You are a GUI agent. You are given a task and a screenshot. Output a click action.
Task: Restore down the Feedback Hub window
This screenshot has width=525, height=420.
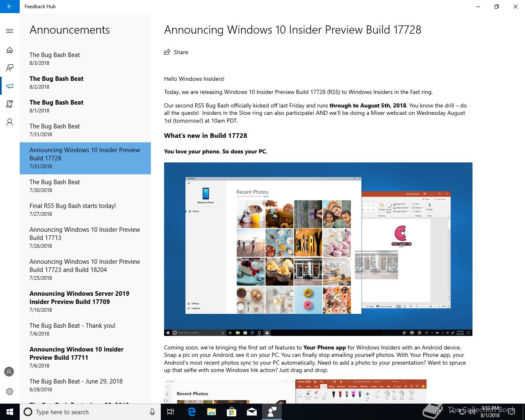click(497, 7)
